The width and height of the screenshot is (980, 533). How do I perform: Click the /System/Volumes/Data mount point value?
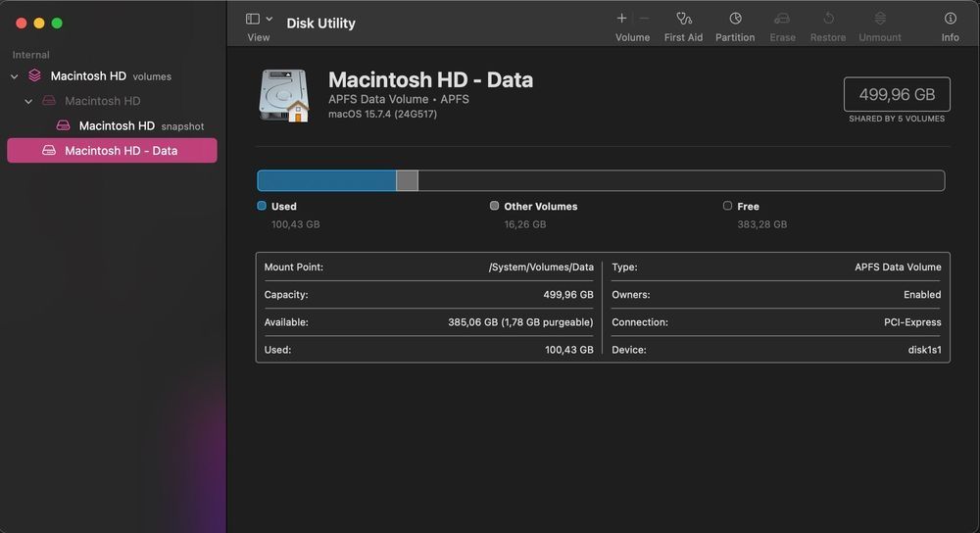point(541,267)
